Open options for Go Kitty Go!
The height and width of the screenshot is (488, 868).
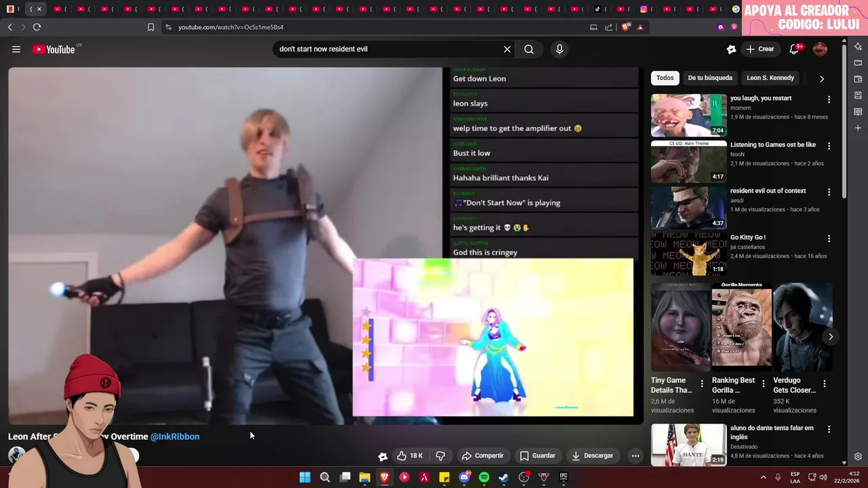(x=829, y=239)
